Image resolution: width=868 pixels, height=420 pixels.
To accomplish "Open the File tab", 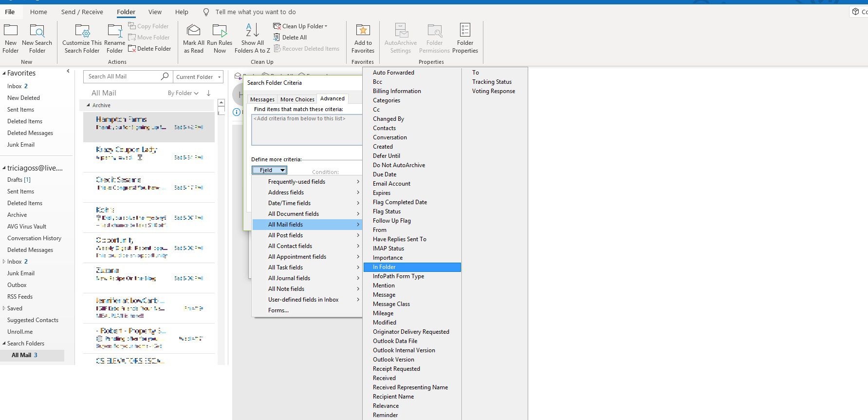I will (x=10, y=12).
